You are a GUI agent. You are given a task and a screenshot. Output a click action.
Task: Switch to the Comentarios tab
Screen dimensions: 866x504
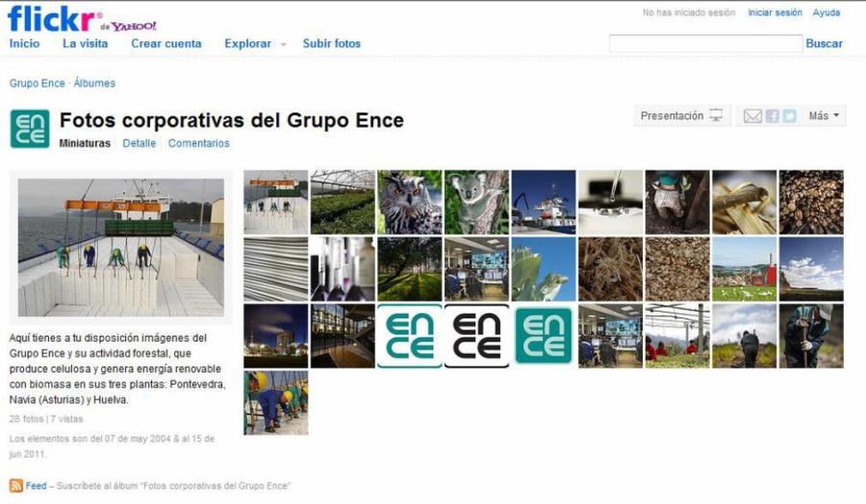click(198, 143)
